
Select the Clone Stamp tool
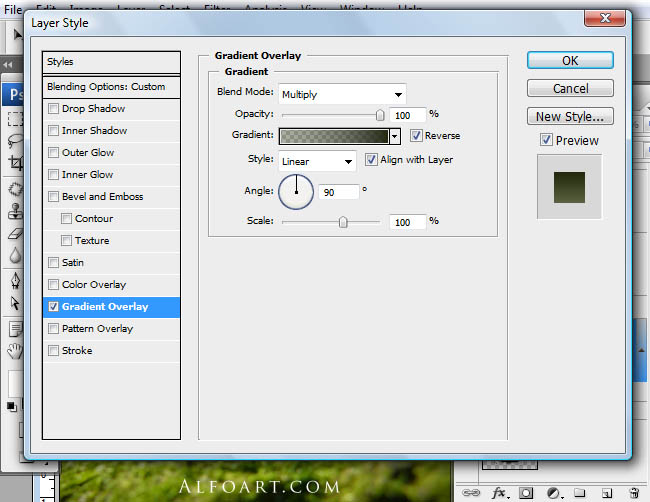click(x=14, y=211)
